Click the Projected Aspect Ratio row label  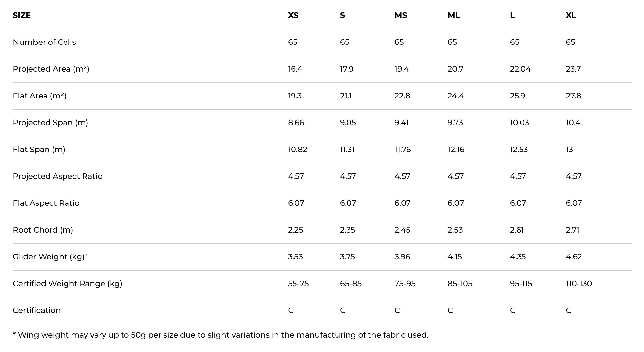pyautogui.click(x=58, y=176)
